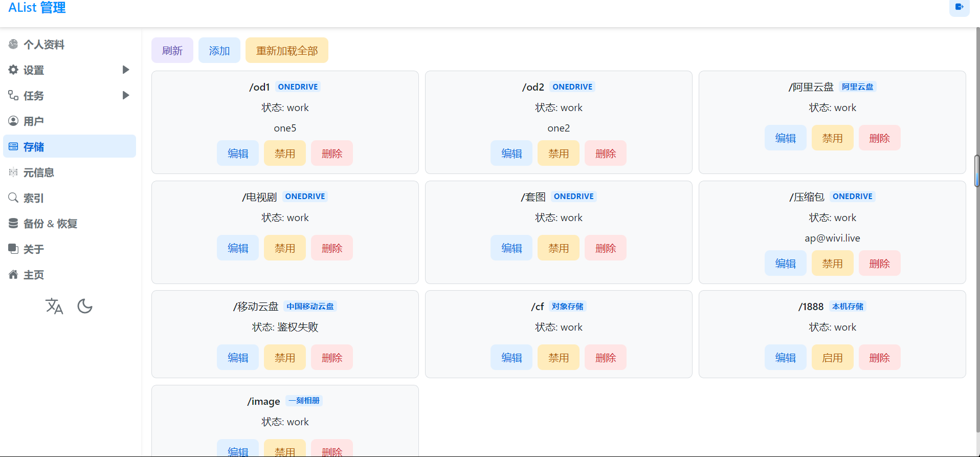This screenshot has width=980, height=457.
Task: Disable the /阿里云盘 storage
Action: pyautogui.click(x=833, y=138)
